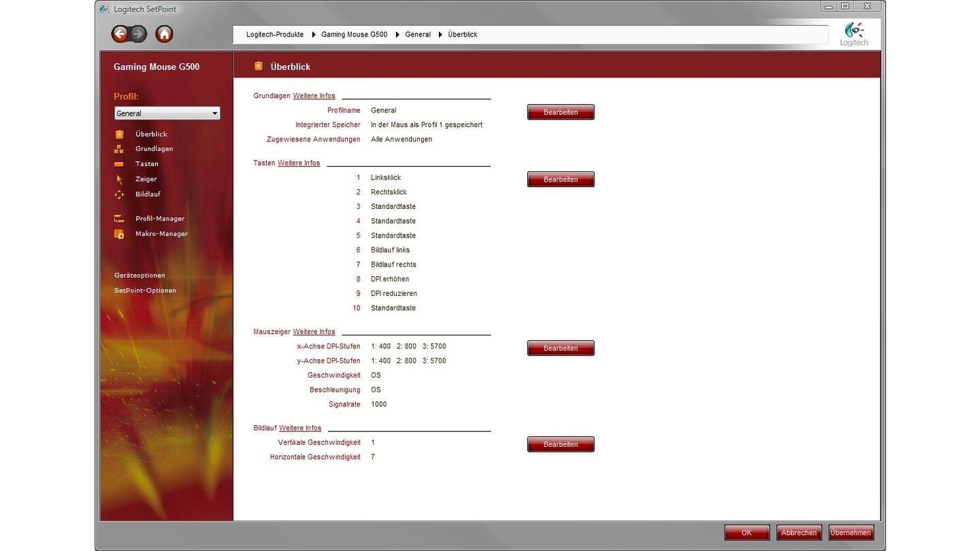The width and height of the screenshot is (980, 551).
Task: Click button 2 assignment Rechtsklick
Action: (389, 192)
